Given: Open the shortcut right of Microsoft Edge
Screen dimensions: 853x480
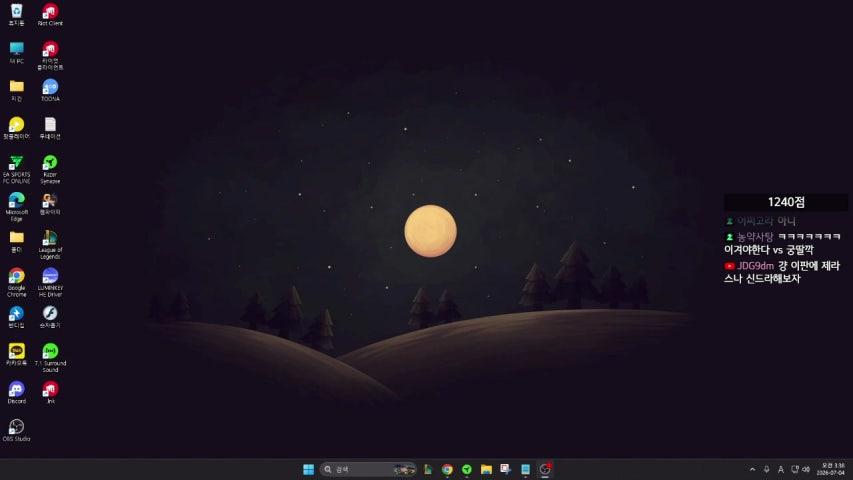Looking at the screenshot, I should [50, 204].
